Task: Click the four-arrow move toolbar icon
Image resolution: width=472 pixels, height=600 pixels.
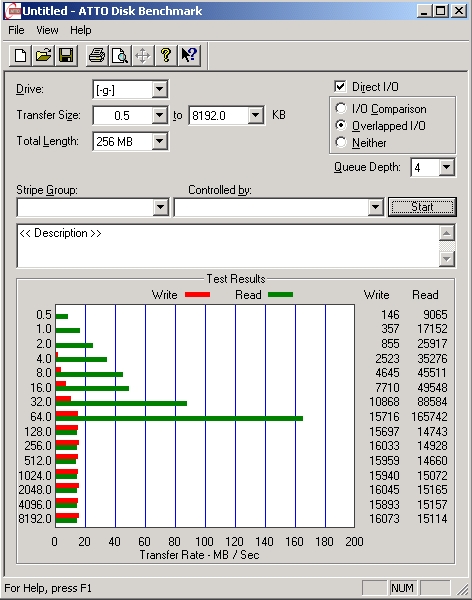Action: pyautogui.click(x=143, y=55)
